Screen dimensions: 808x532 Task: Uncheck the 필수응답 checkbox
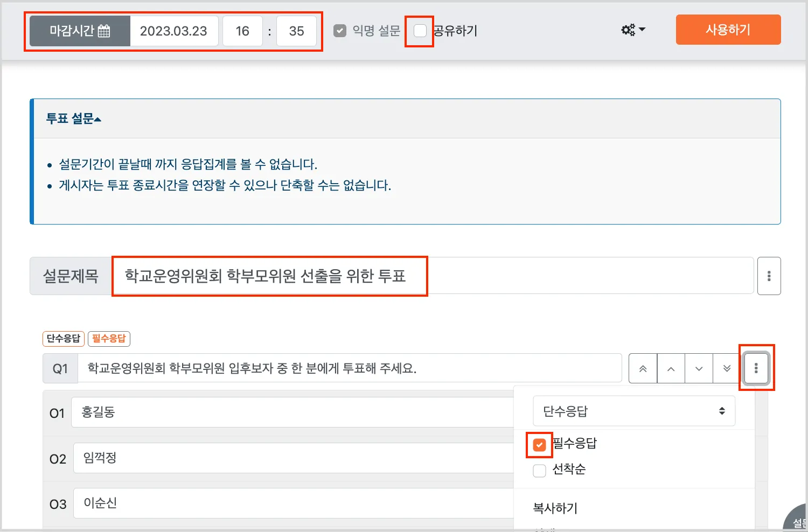point(539,445)
